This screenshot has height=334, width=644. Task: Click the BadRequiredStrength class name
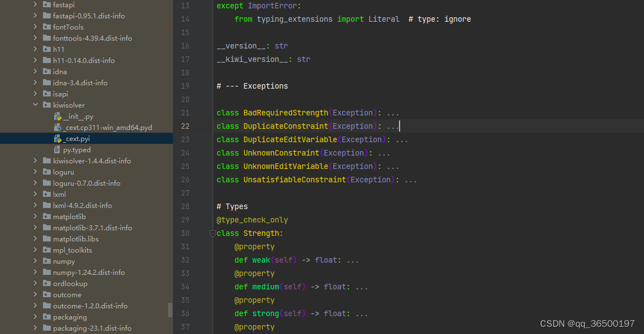pyautogui.click(x=286, y=113)
